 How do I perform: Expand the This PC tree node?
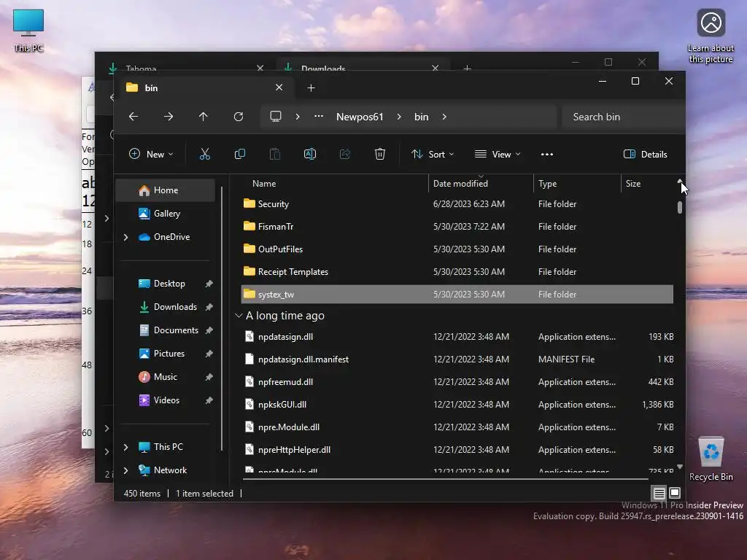(x=125, y=447)
